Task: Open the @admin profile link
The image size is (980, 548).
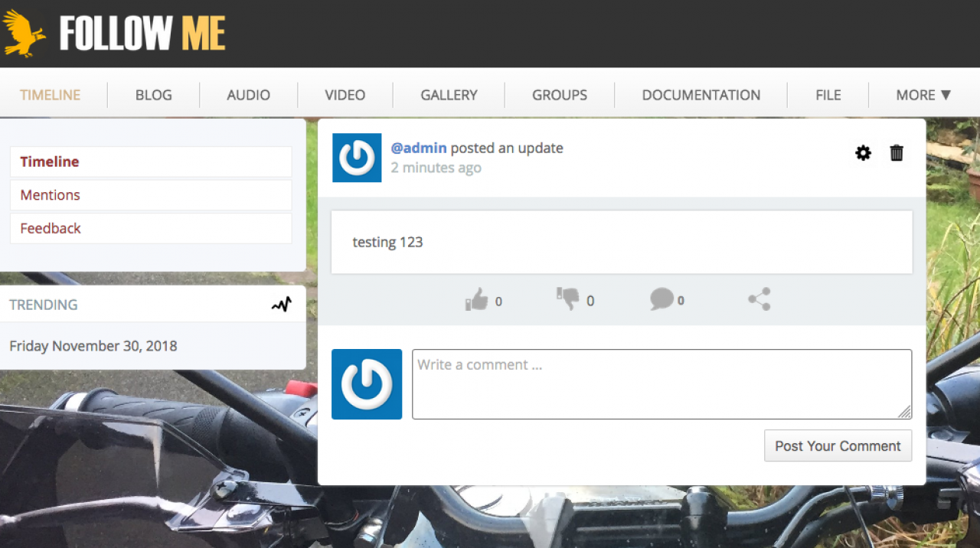Action: [419, 148]
